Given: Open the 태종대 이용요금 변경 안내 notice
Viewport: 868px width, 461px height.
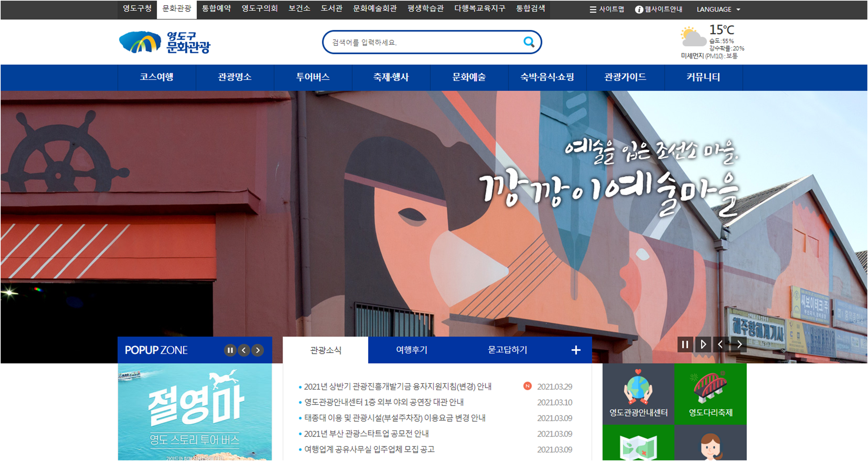Looking at the screenshot, I should 395,418.
